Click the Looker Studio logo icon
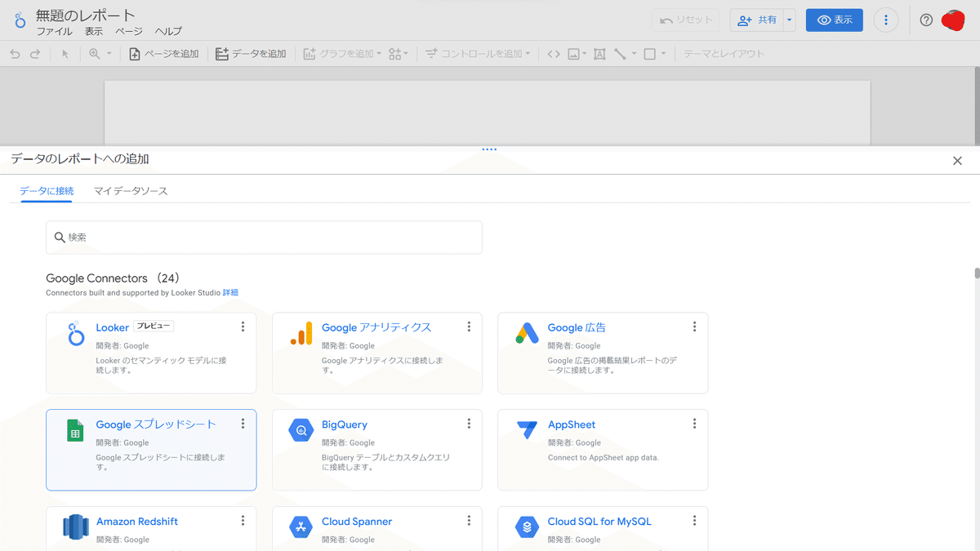This screenshot has width=980, height=551. tap(20, 20)
